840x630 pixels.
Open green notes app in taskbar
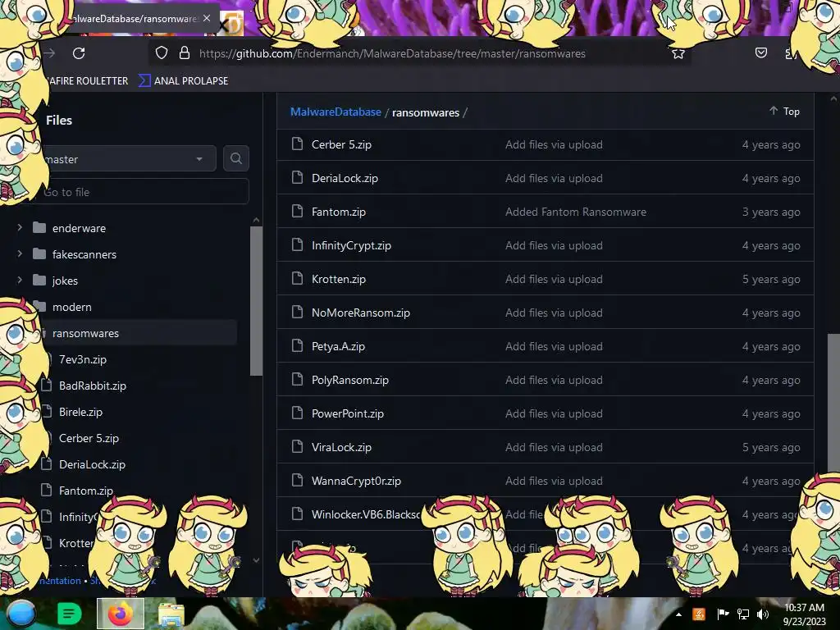(x=69, y=614)
